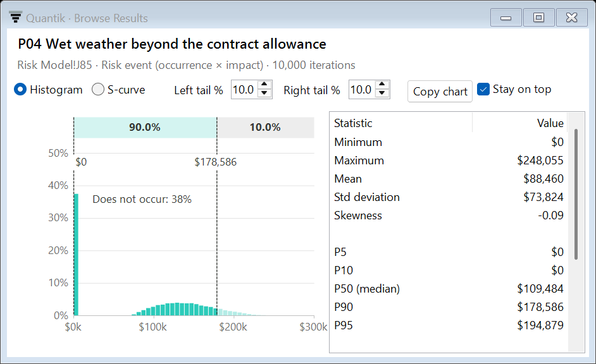Click the statistics table scrollbar thumb
The height and width of the screenshot is (364, 596).
576,194
